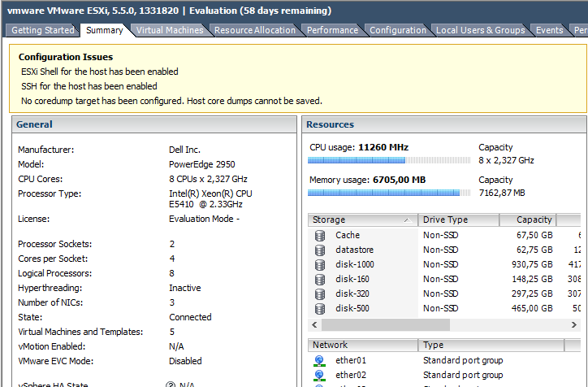Click the storage list right scroll arrow
Viewport: 588px width, 387px height.
pos(573,324)
